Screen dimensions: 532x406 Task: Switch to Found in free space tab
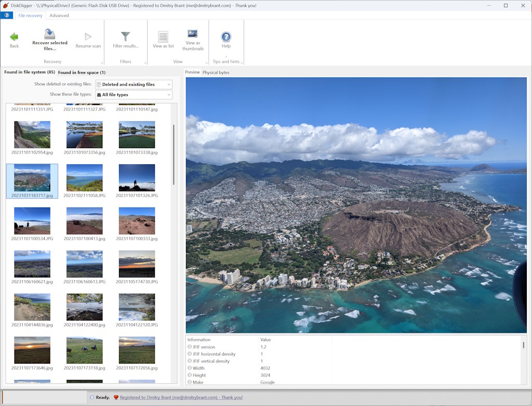pyautogui.click(x=81, y=72)
